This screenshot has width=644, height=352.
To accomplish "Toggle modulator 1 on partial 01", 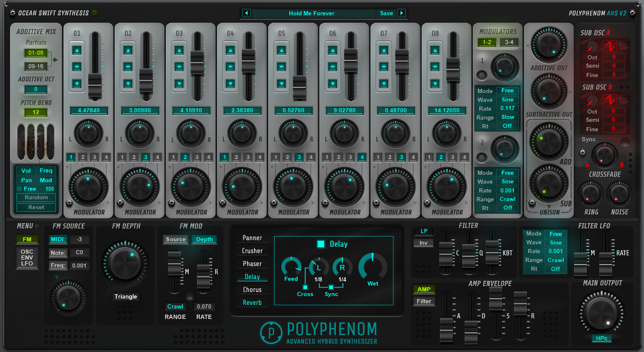I will tap(71, 157).
